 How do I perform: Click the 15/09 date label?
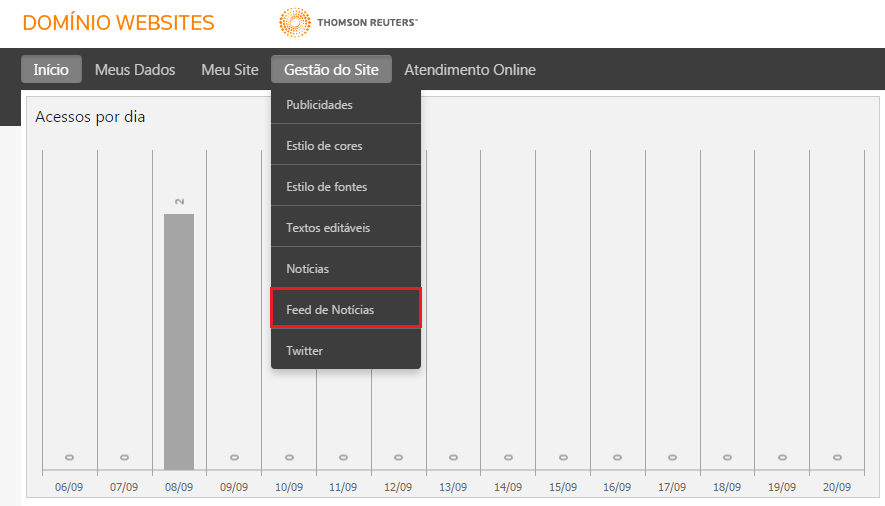[563, 487]
